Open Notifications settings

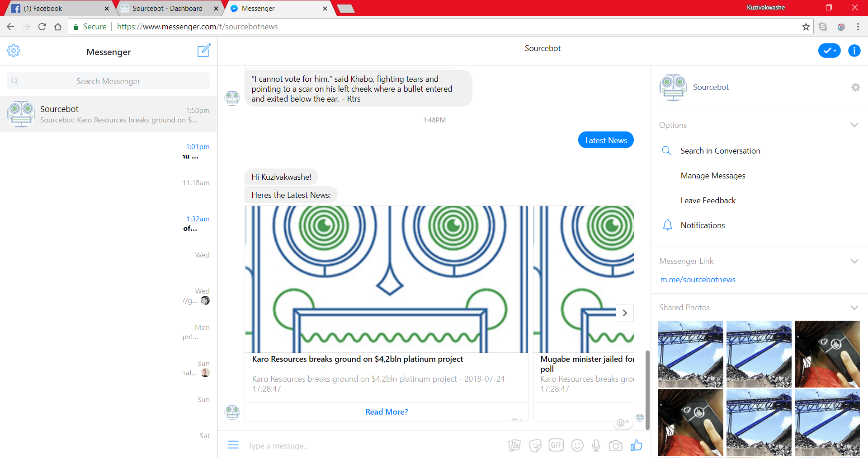click(x=703, y=225)
